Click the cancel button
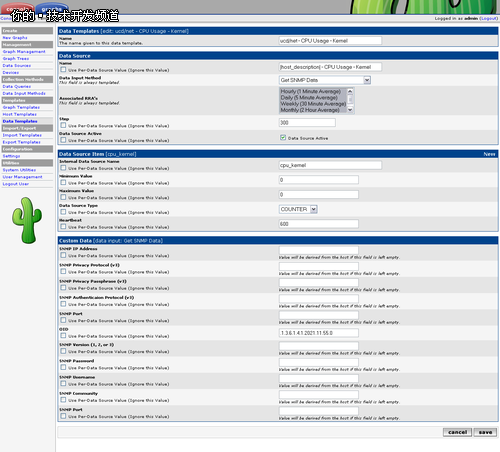Image resolution: width=500 pixels, height=452 pixels. 457,432
